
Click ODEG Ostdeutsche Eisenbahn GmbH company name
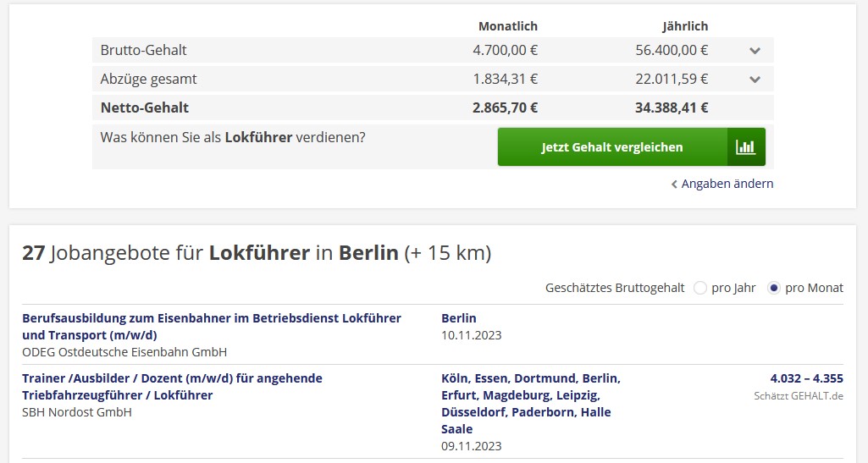(124, 352)
